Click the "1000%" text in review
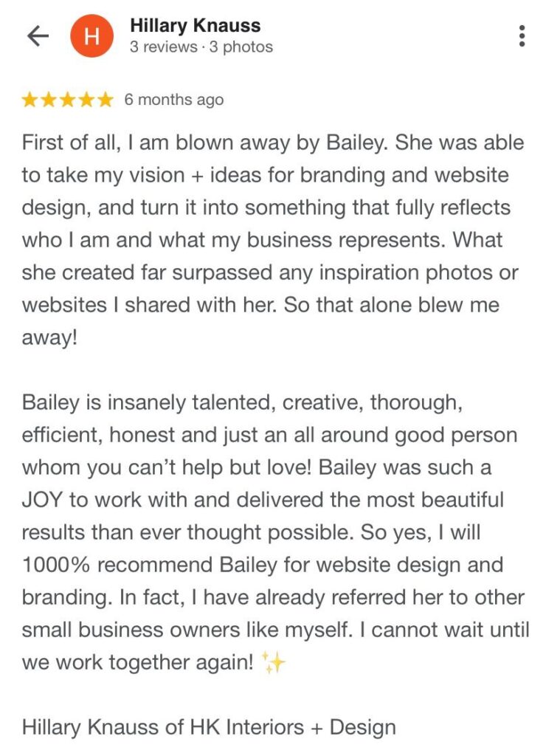Viewport: 560px width, 756px height. (x=56, y=565)
